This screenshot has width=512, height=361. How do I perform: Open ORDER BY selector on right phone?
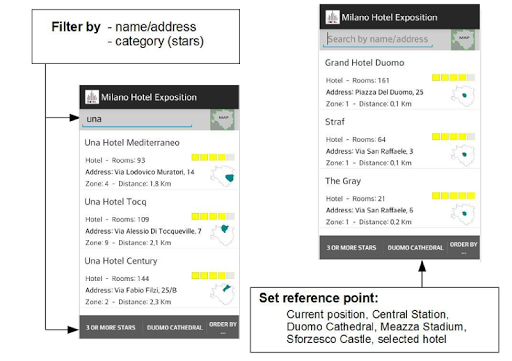(464, 248)
